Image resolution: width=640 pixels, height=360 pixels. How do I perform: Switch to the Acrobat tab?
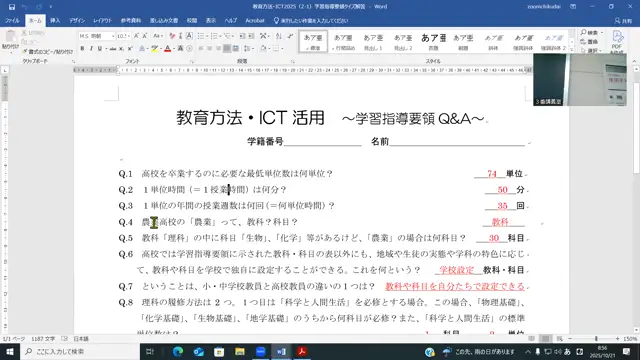click(x=255, y=20)
